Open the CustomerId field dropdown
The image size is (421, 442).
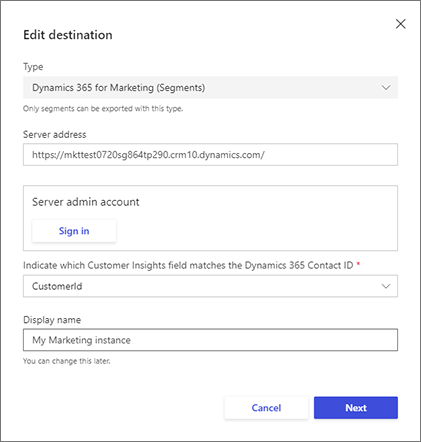point(210,286)
